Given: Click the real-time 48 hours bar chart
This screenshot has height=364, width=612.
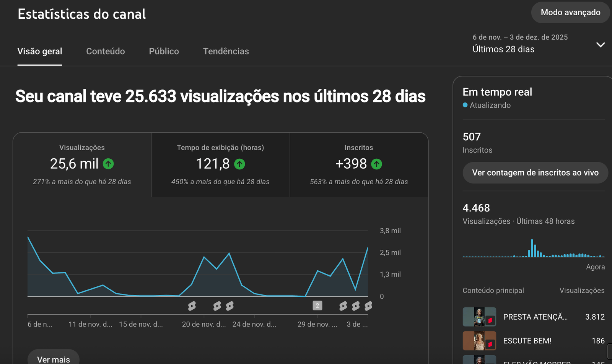Looking at the screenshot, I should (x=534, y=248).
